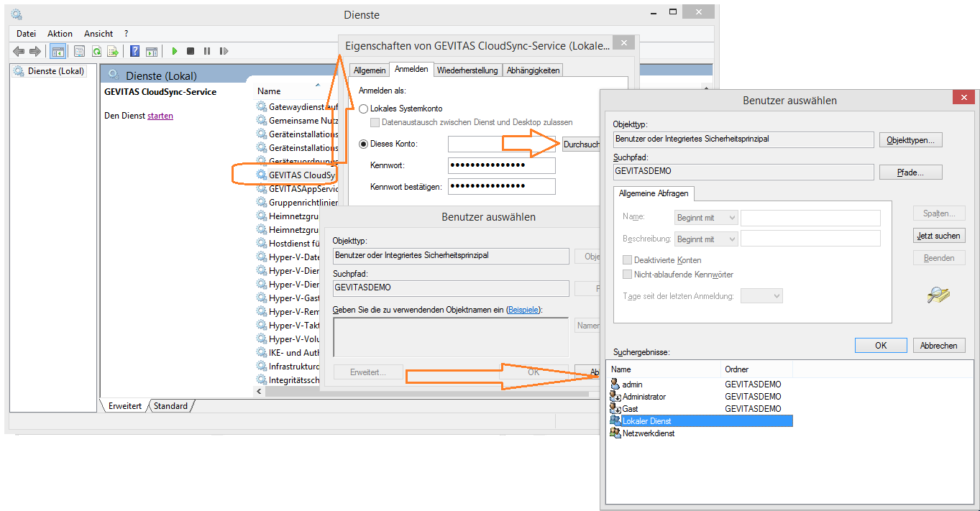Click into the Beschreibung query input field

tap(810, 239)
